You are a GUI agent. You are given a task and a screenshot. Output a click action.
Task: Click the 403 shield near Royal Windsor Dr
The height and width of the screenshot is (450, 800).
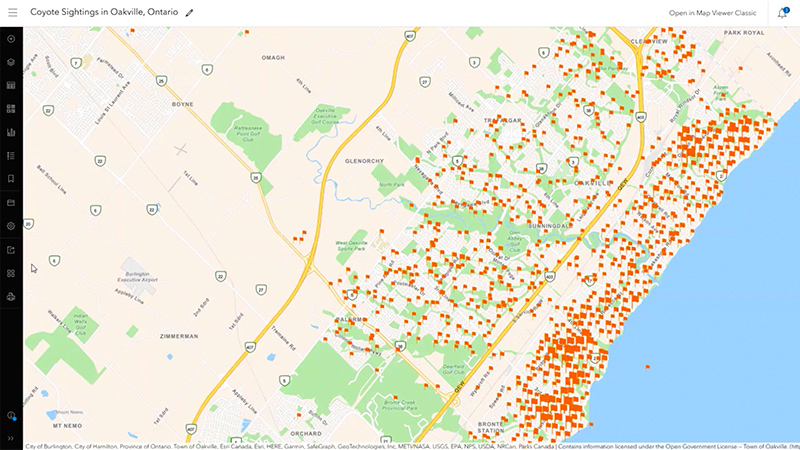(641, 117)
